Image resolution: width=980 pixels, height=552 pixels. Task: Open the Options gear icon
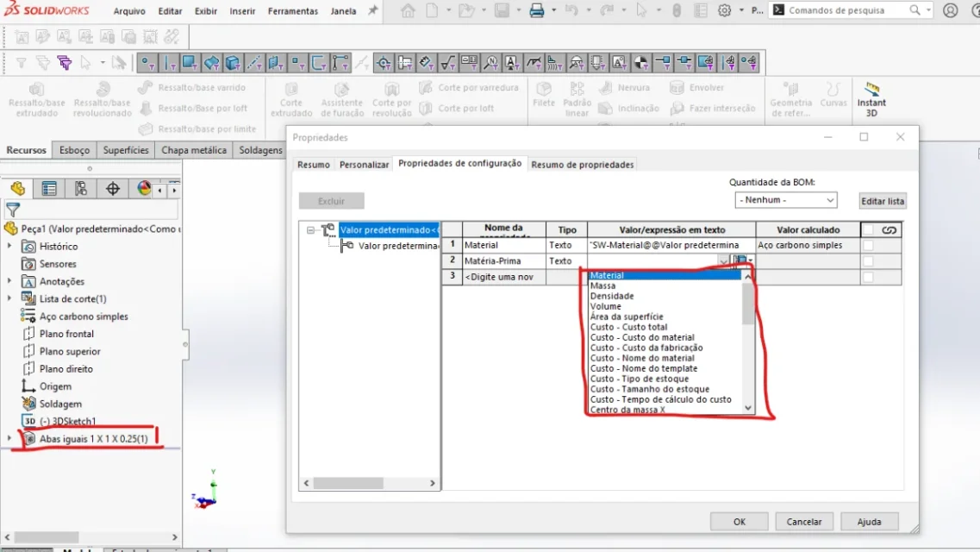point(724,10)
